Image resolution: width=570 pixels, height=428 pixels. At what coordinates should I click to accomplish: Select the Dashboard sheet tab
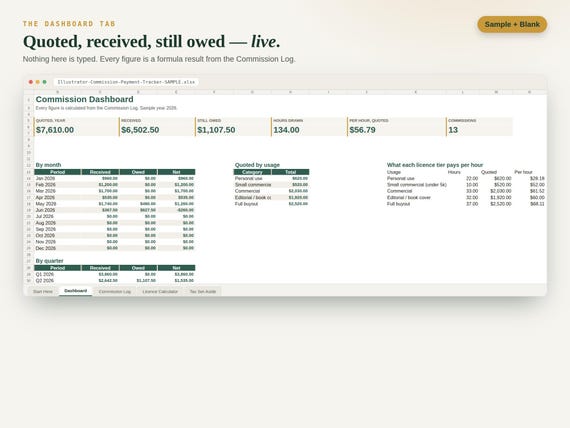point(76,291)
